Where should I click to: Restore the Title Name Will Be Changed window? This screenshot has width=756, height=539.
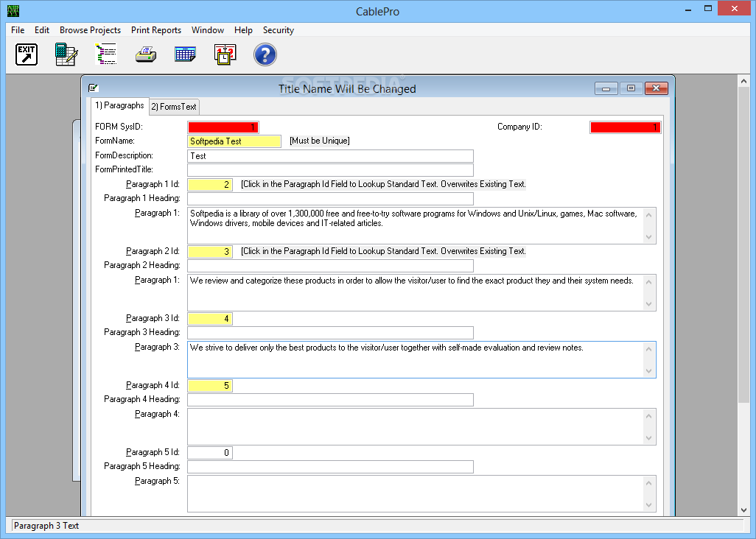click(631, 88)
